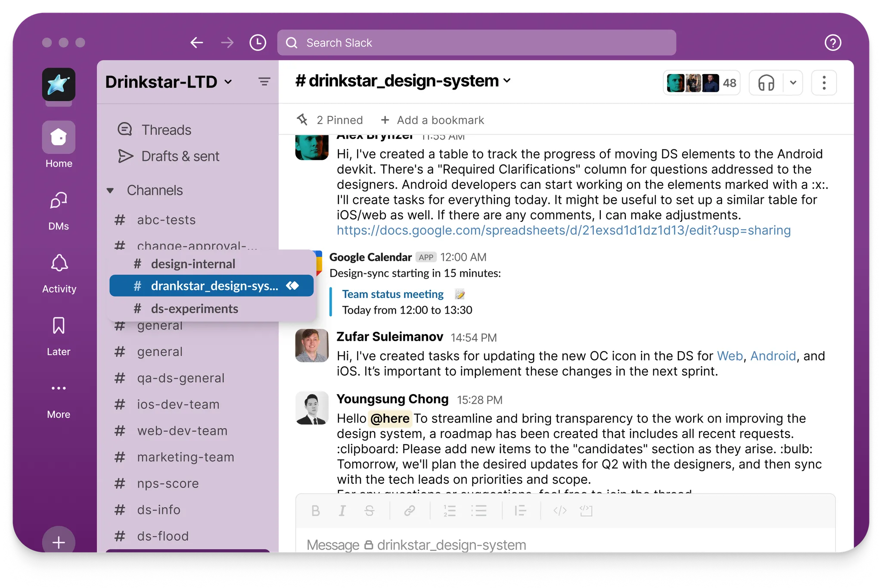The width and height of the screenshot is (882, 588).
Task: Open help via question mark icon
Action: [832, 43]
